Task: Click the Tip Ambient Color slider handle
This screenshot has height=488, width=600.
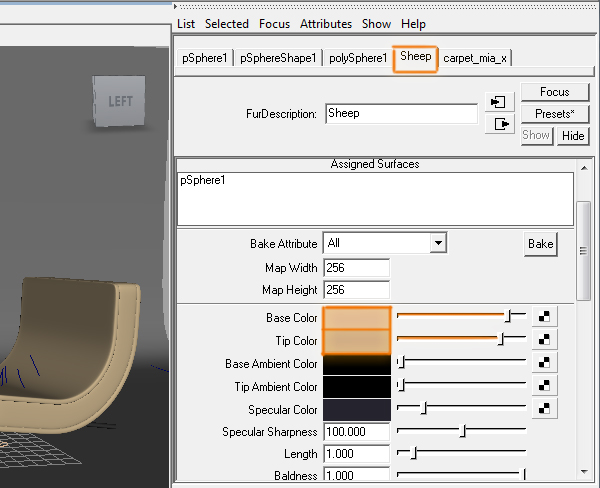Action: point(401,385)
